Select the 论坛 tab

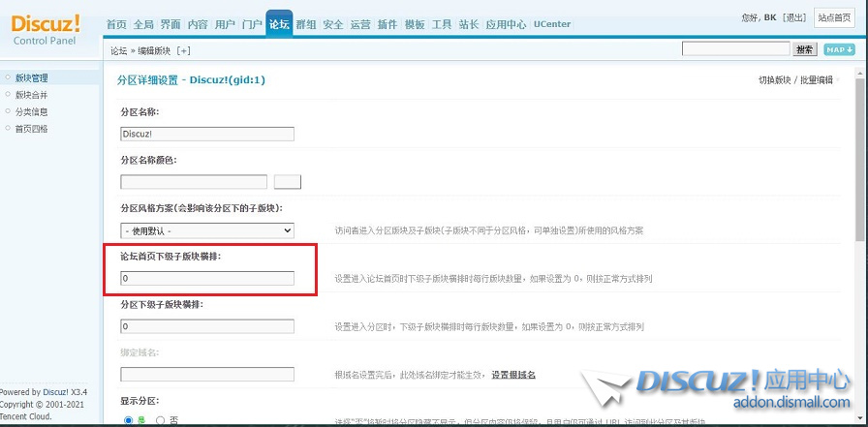(279, 24)
